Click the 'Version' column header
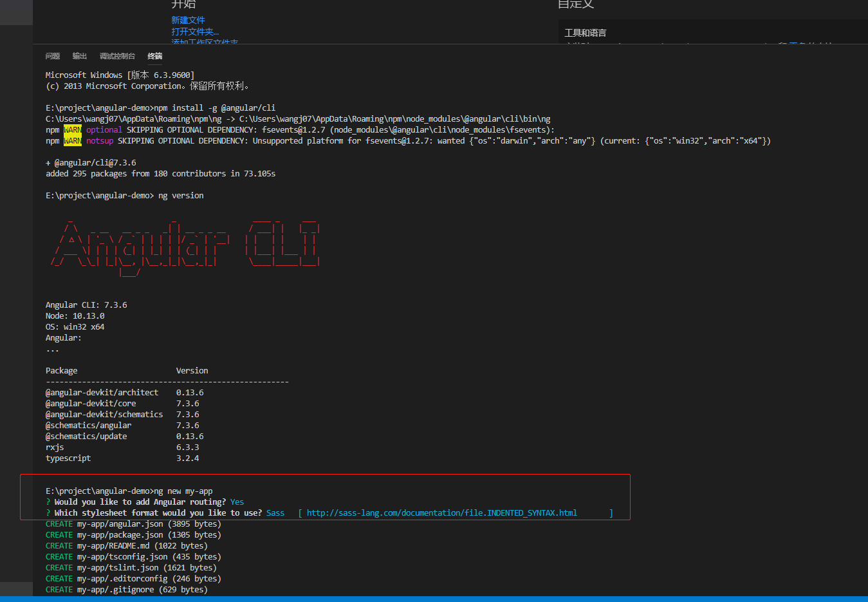Image resolution: width=868 pixels, height=602 pixels. click(192, 371)
